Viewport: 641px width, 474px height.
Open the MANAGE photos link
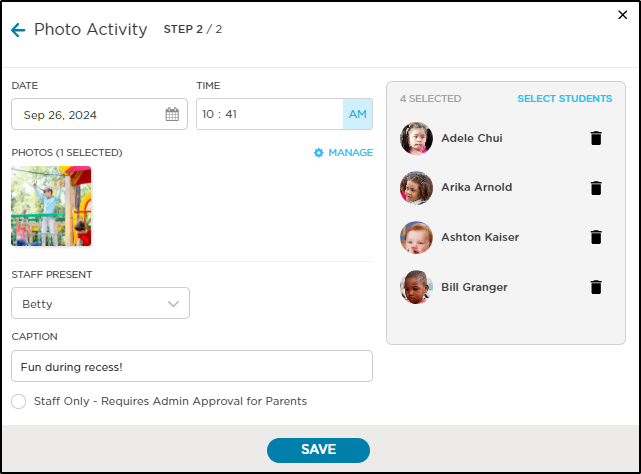click(350, 153)
